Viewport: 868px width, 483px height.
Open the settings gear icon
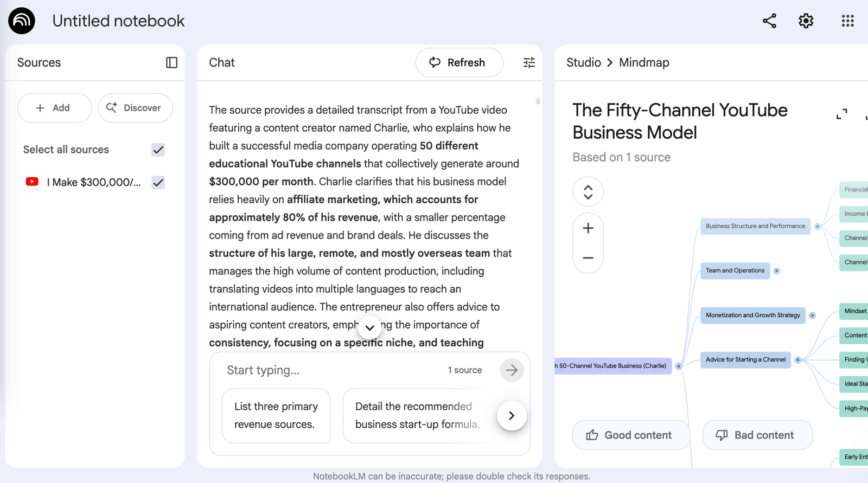click(806, 21)
